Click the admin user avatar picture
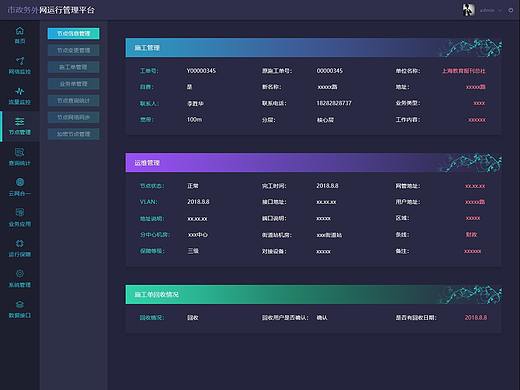This screenshot has width=520, height=390. tap(468, 10)
